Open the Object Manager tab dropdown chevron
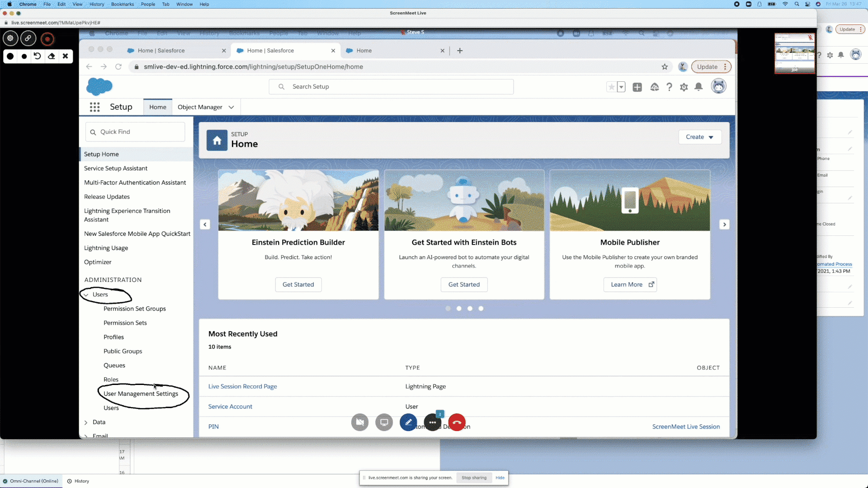This screenshot has height=488, width=868. point(231,108)
